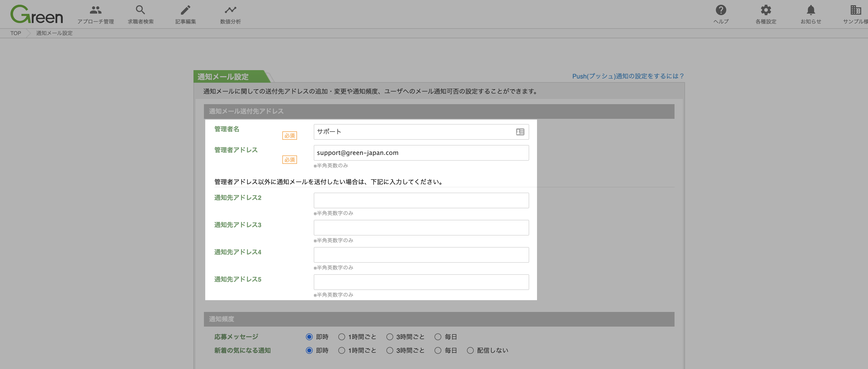Image resolution: width=868 pixels, height=369 pixels.
Task: Select 1時間ごと for 応募メッセージ
Action: click(x=342, y=337)
